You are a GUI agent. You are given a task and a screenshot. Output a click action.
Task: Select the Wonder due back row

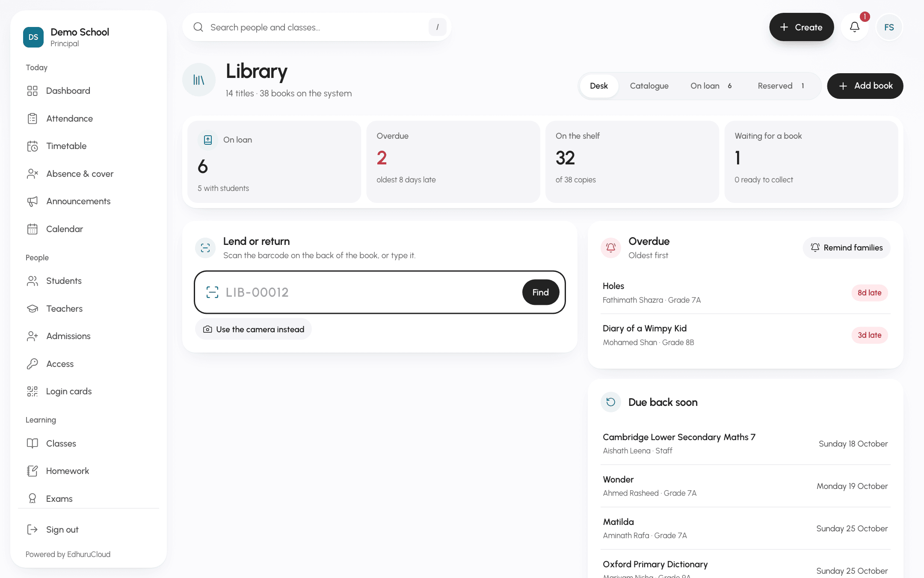746,486
